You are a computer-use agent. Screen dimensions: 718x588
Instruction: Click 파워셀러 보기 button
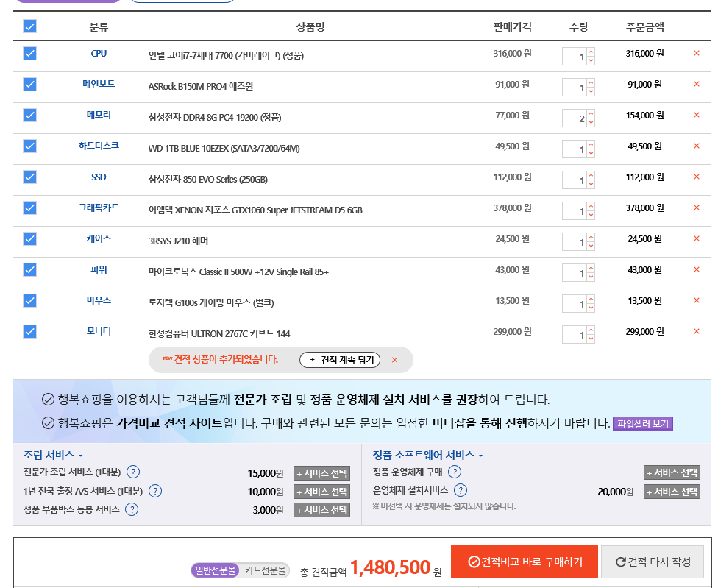pos(643,424)
